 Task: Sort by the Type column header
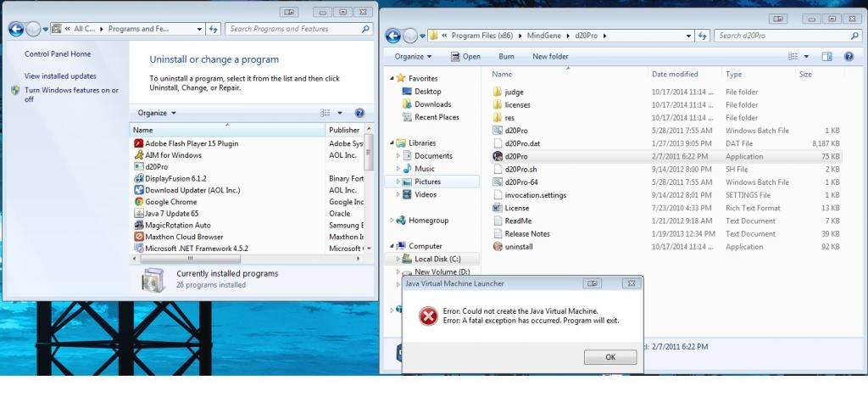pyautogui.click(x=758, y=74)
